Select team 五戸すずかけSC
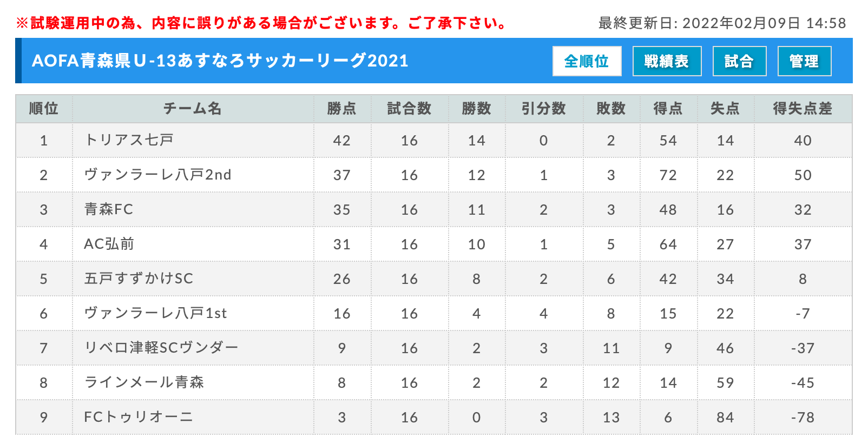Screen dimensions: 868x437 click(x=139, y=279)
